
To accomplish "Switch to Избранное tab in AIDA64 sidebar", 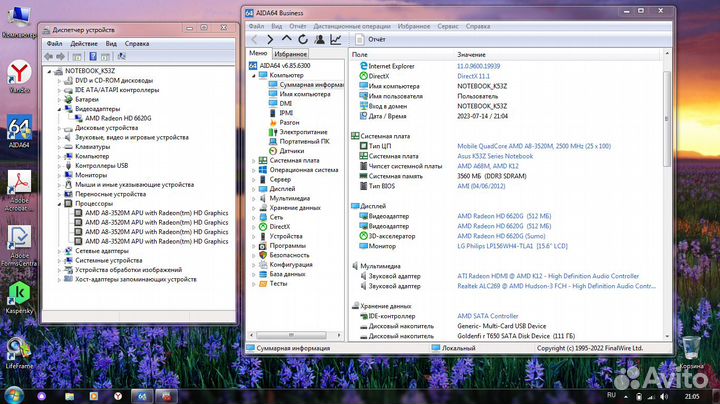I will 291,54.
